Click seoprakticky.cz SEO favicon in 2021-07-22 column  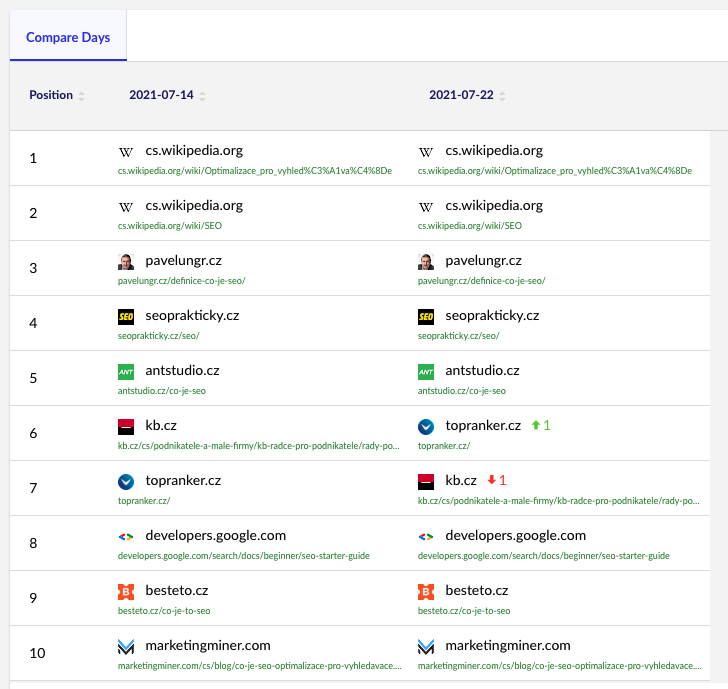(x=426, y=317)
